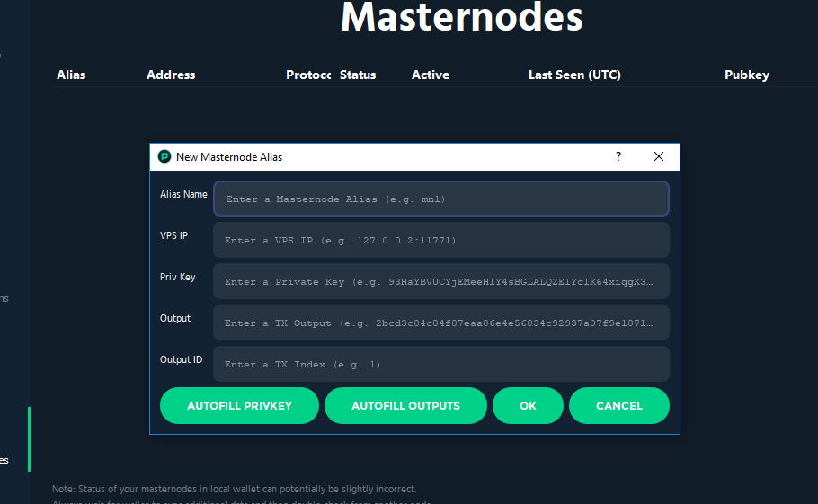Click the New Masternode Alias title text
818x504 pixels.
point(229,157)
